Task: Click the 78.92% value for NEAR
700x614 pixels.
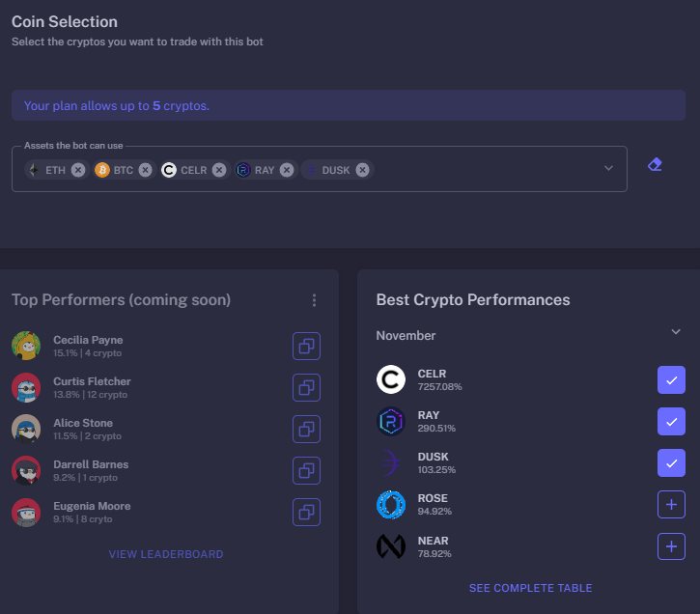Action: click(434, 554)
